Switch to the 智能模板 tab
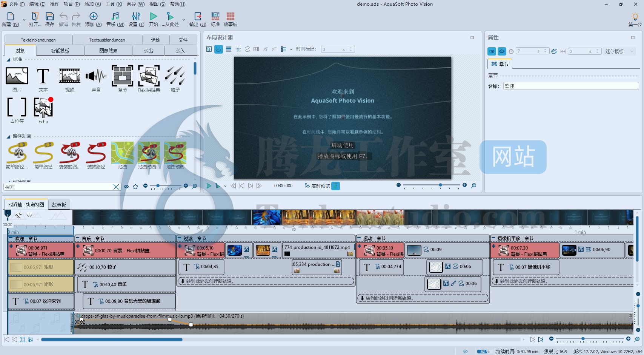This screenshot has width=644, height=355. (60, 51)
